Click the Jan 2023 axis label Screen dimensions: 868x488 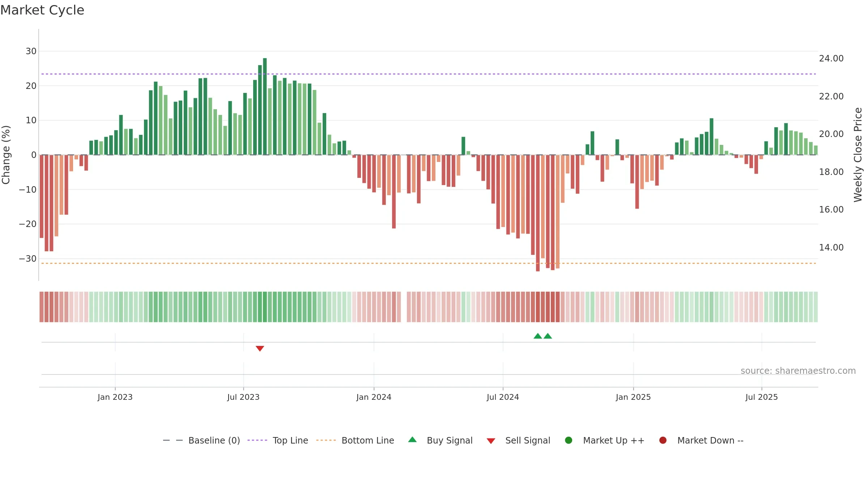pyautogui.click(x=115, y=397)
